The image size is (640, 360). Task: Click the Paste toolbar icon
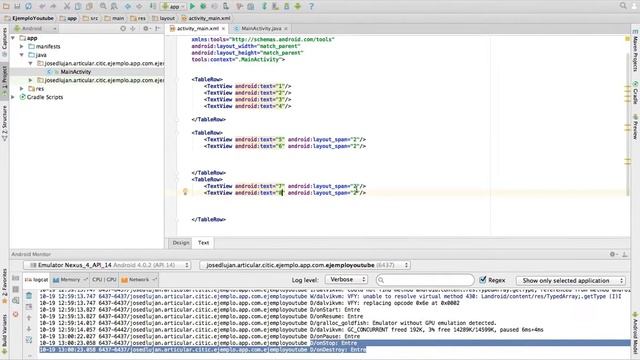pos(89,6)
